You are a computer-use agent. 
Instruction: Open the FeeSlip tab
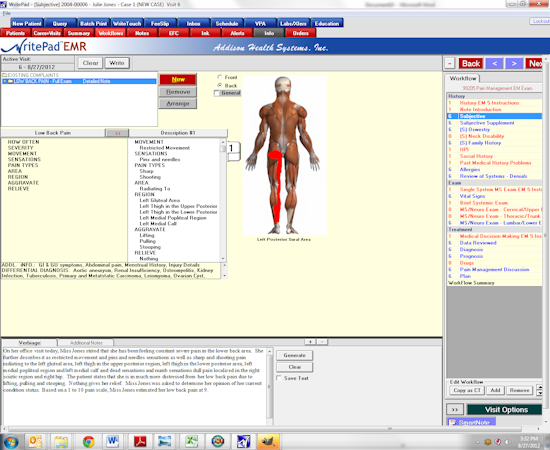coord(160,23)
